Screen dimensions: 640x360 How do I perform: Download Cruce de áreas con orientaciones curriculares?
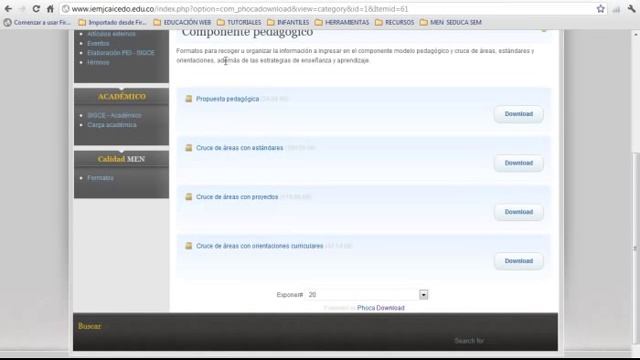(519, 261)
